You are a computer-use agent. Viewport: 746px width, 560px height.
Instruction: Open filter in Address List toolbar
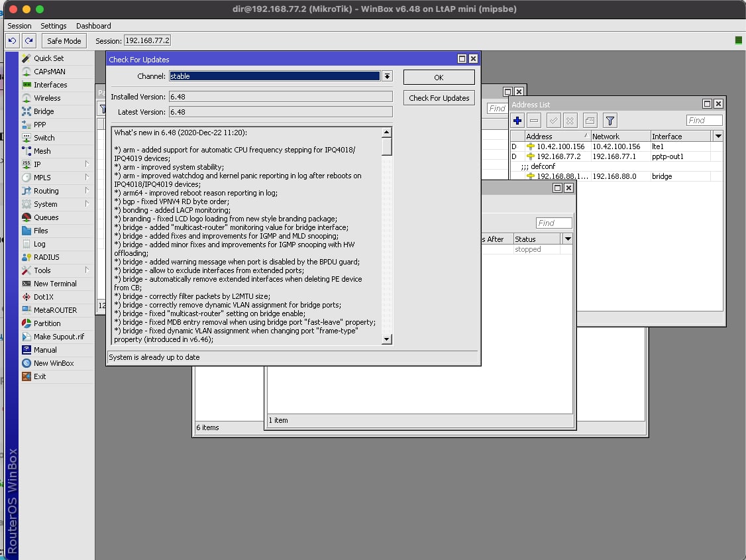pyautogui.click(x=610, y=121)
